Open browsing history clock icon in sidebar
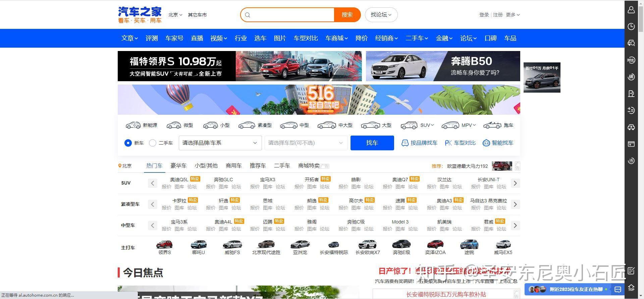This screenshot has height=299, width=644. pos(631,27)
